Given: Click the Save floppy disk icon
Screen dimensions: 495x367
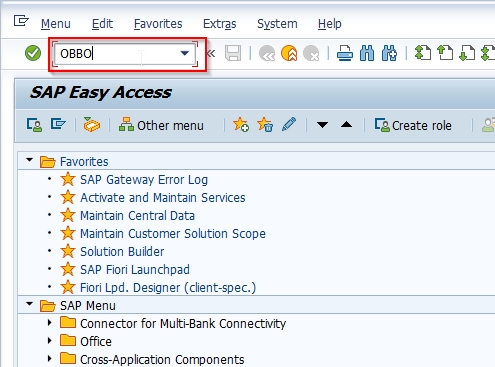Looking at the screenshot, I should [x=233, y=53].
